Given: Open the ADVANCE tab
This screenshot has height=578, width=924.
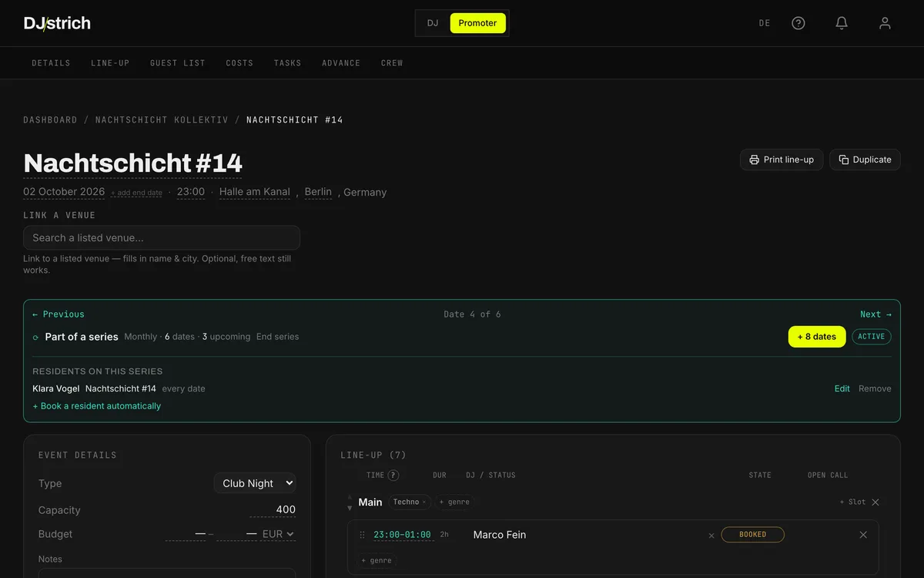Looking at the screenshot, I should [341, 63].
